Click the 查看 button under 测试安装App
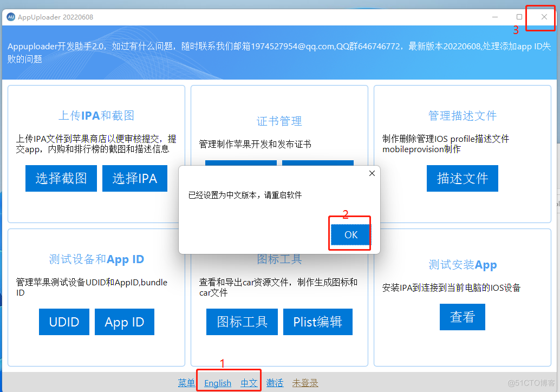560x392 pixels. [462, 317]
